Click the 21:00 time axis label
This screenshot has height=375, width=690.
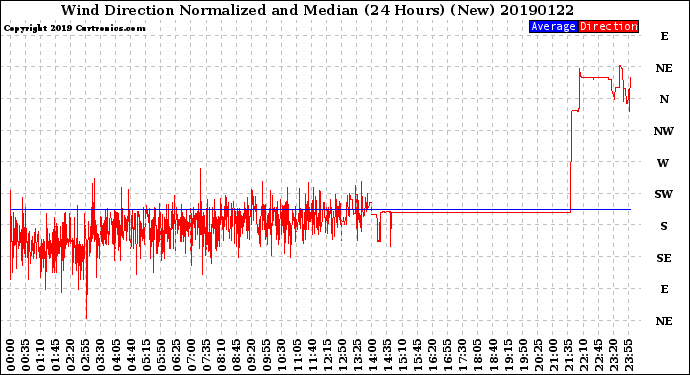[x=553, y=355]
